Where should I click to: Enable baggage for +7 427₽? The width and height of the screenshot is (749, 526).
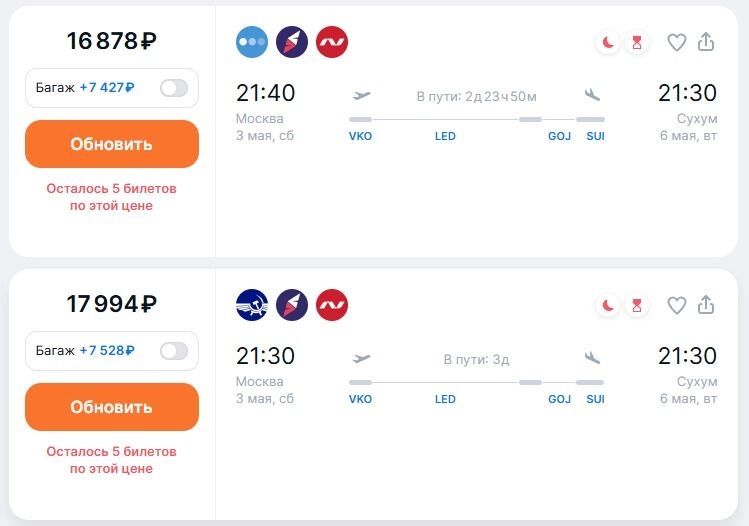tap(174, 88)
